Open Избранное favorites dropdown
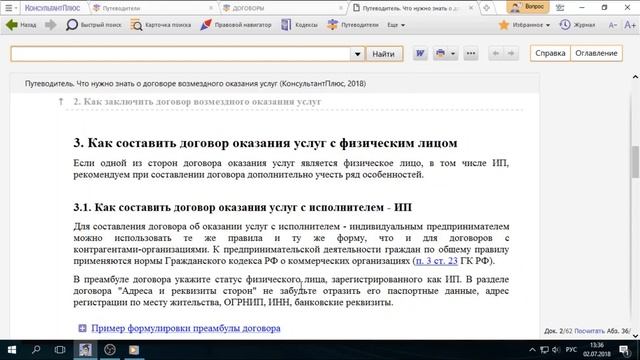Screen dimensions: 640x360 (524, 25)
